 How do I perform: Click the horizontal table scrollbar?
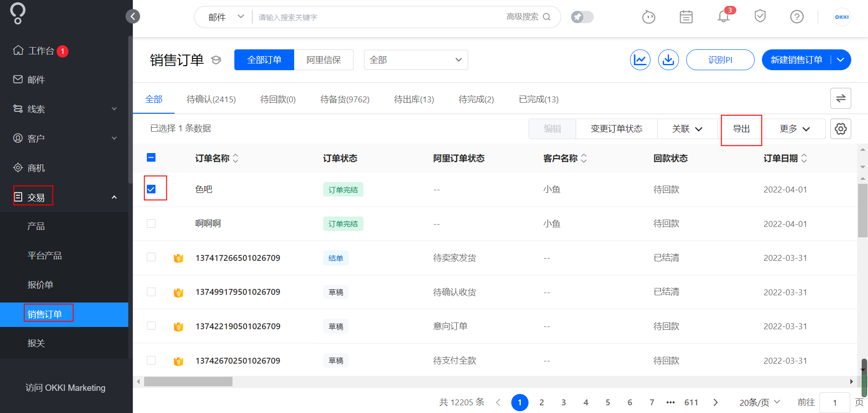click(x=188, y=382)
